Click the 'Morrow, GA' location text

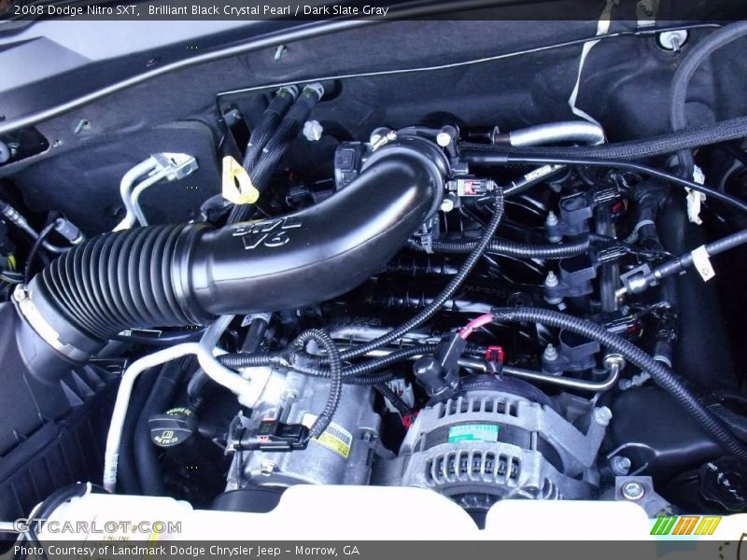click(328, 551)
